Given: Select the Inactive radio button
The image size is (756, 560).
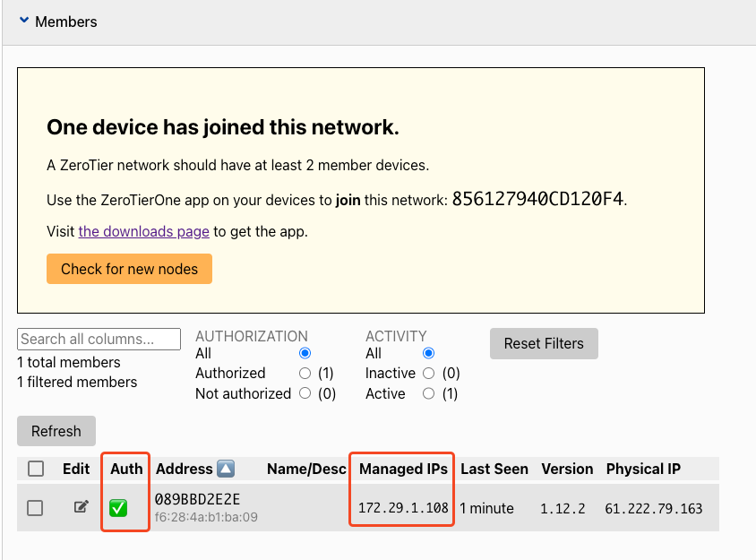Looking at the screenshot, I should click(428, 373).
